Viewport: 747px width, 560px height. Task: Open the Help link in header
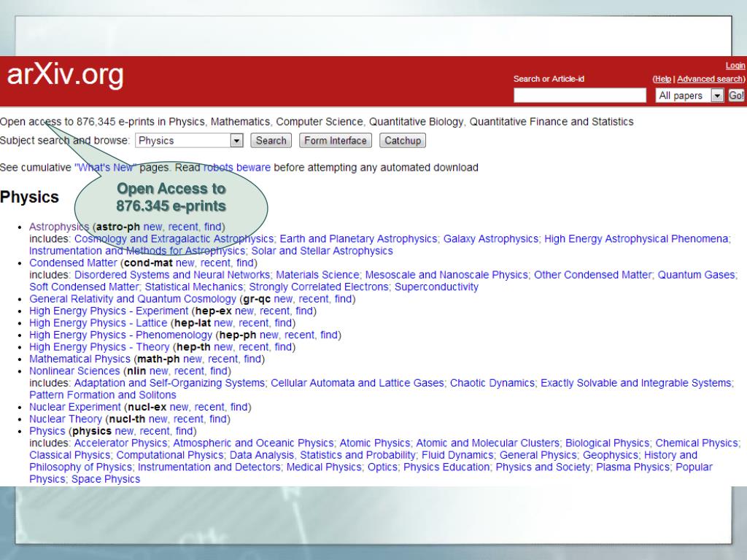pos(662,79)
